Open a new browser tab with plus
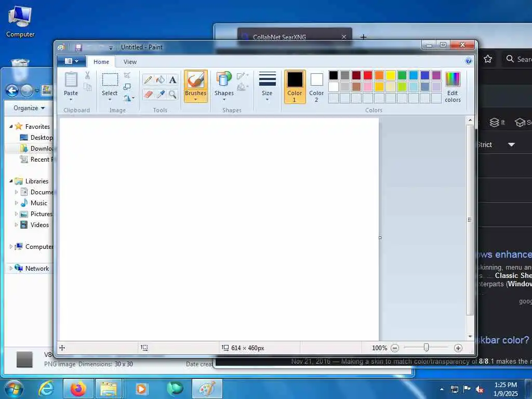The image size is (532, 399). pyautogui.click(x=363, y=37)
